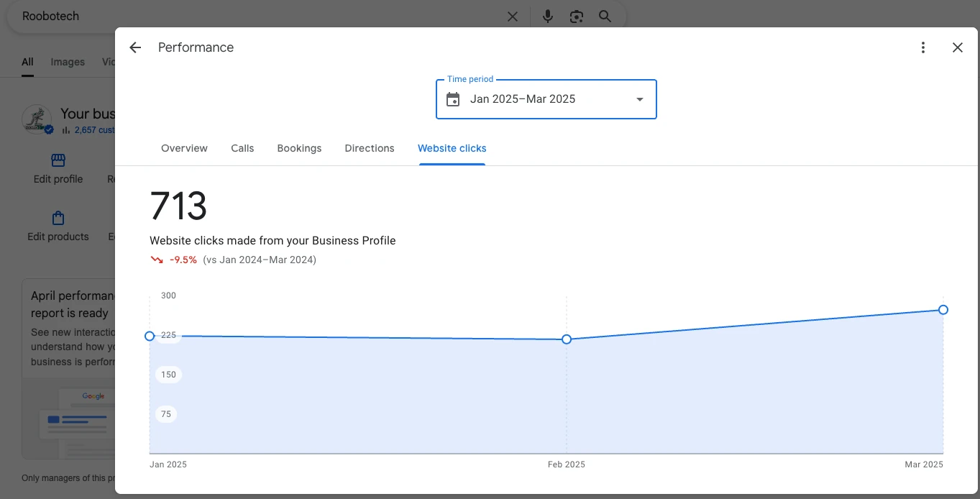The width and height of the screenshot is (980, 499).
Task: Open the Directions tab
Action: click(370, 148)
